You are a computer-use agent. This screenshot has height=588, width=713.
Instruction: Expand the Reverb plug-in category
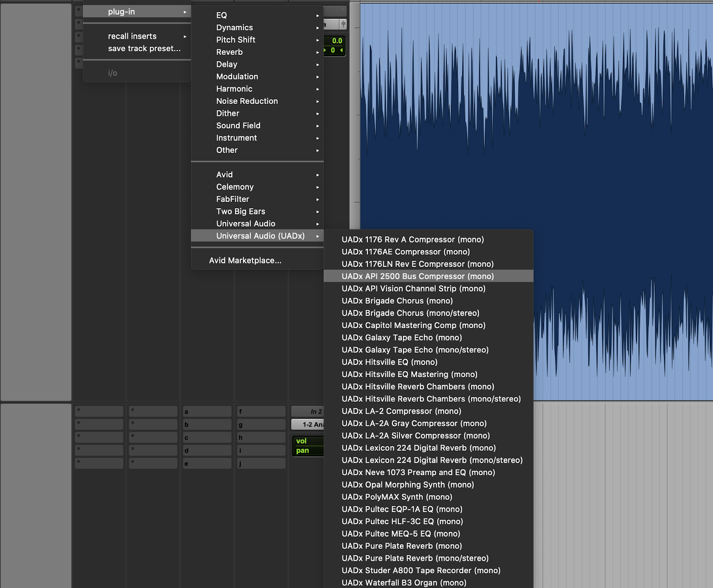click(x=257, y=52)
